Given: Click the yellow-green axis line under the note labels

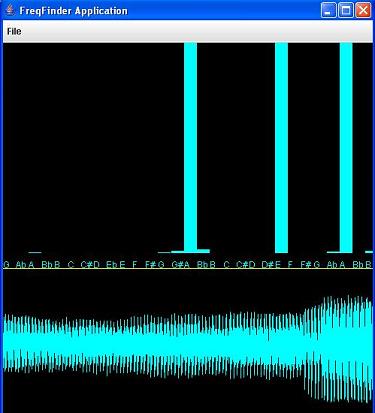Looking at the screenshot, I should [188, 269].
